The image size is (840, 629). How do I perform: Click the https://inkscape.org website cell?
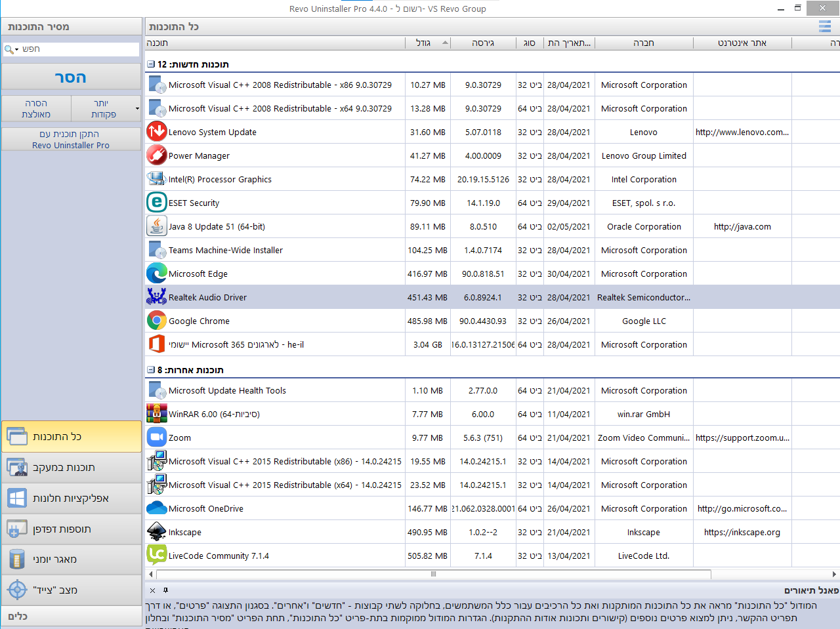tap(742, 532)
